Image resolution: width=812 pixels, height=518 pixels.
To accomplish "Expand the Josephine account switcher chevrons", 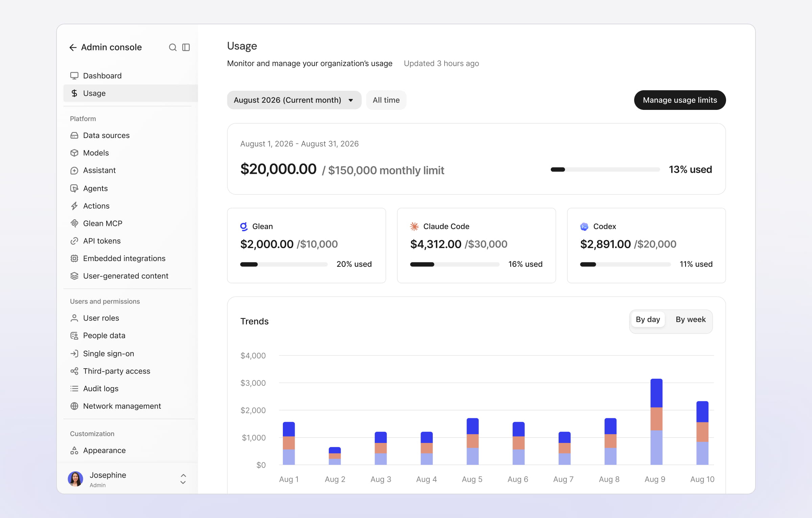I will (183, 479).
